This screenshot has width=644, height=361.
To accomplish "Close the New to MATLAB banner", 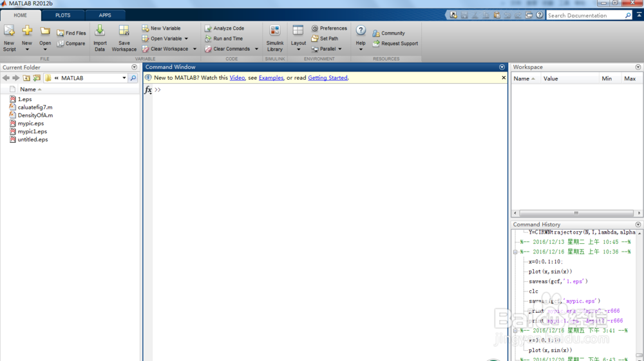I will pyautogui.click(x=504, y=77).
